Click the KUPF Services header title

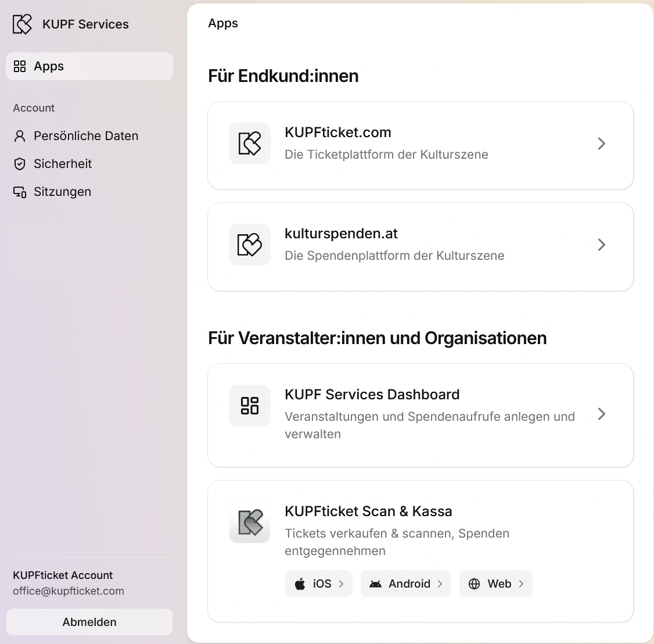pos(85,24)
